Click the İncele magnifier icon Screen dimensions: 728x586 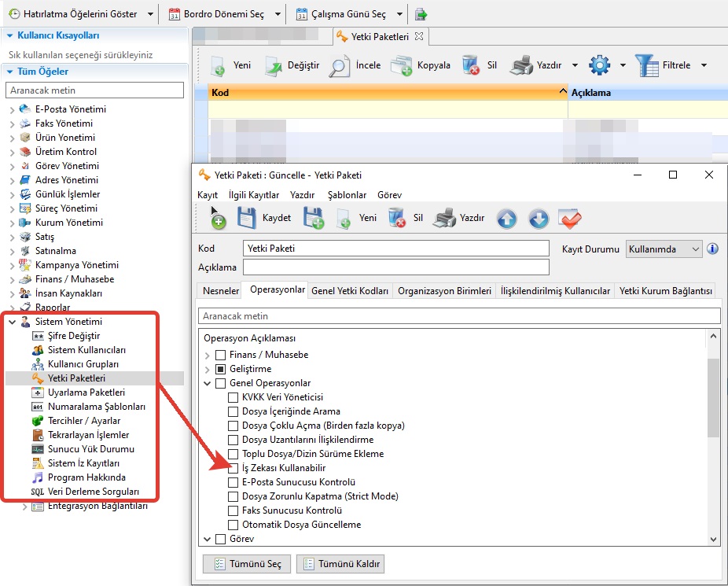(340, 65)
